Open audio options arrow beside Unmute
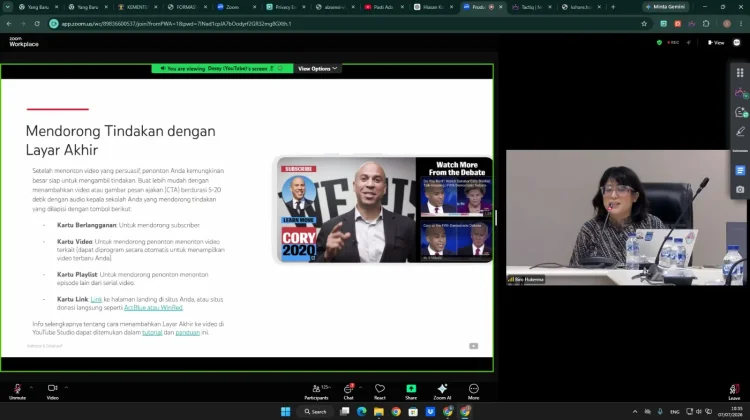This screenshot has width=750, height=420. click(x=31, y=387)
